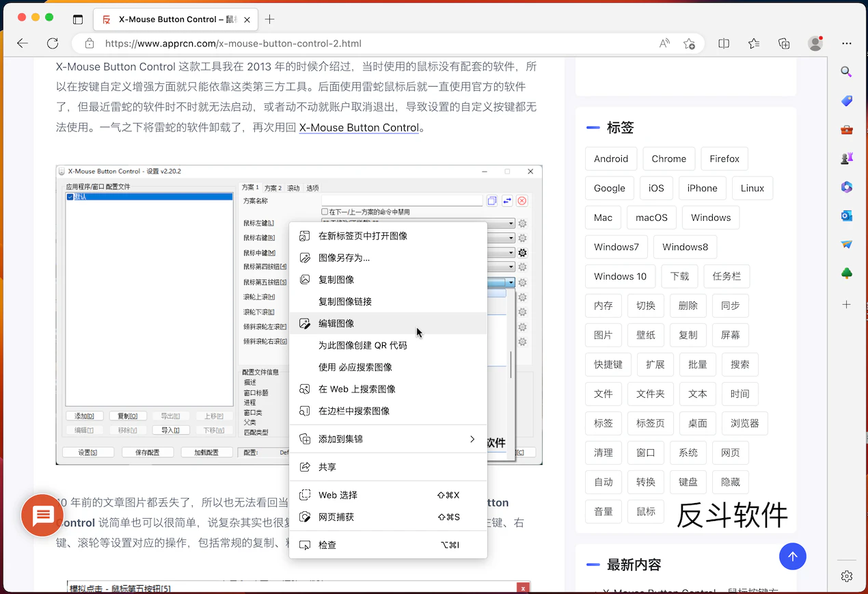This screenshot has height=594, width=868.
Task: Open sidebar Outlook icon
Action: (x=847, y=216)
